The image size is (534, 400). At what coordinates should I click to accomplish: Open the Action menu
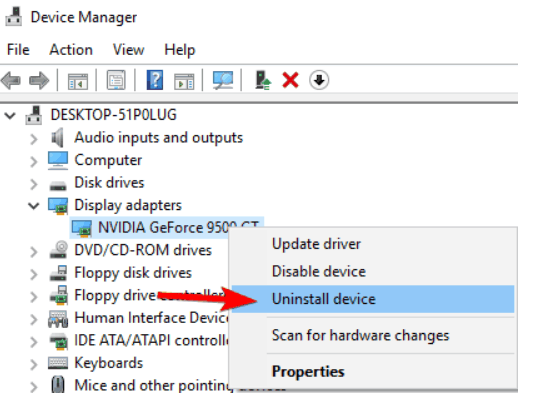tap(71, 50)
